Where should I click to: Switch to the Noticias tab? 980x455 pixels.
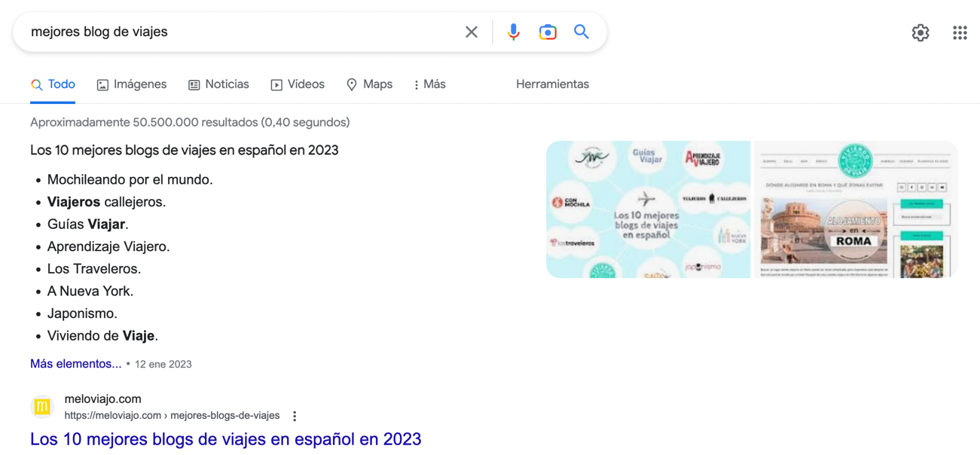click(218, 84)
